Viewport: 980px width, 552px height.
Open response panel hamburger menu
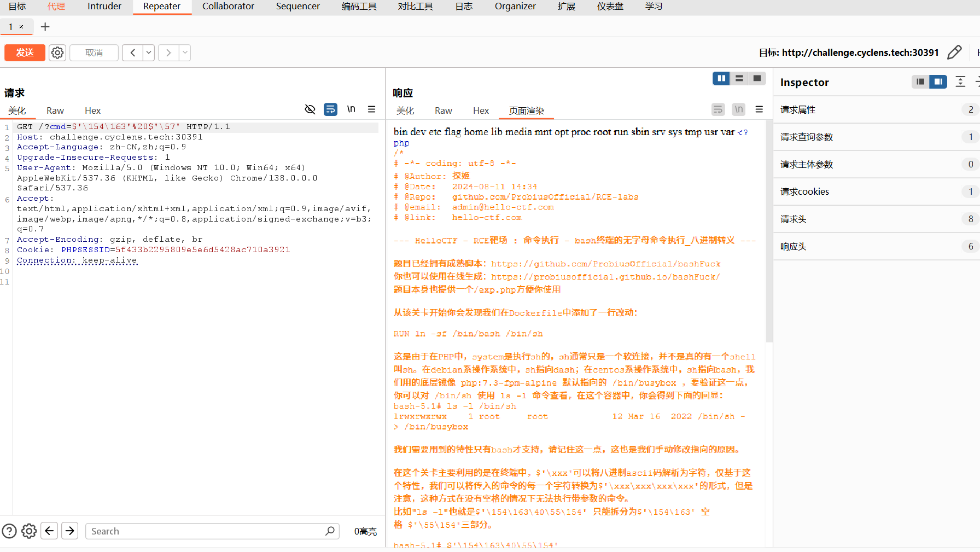click(759, 109)
